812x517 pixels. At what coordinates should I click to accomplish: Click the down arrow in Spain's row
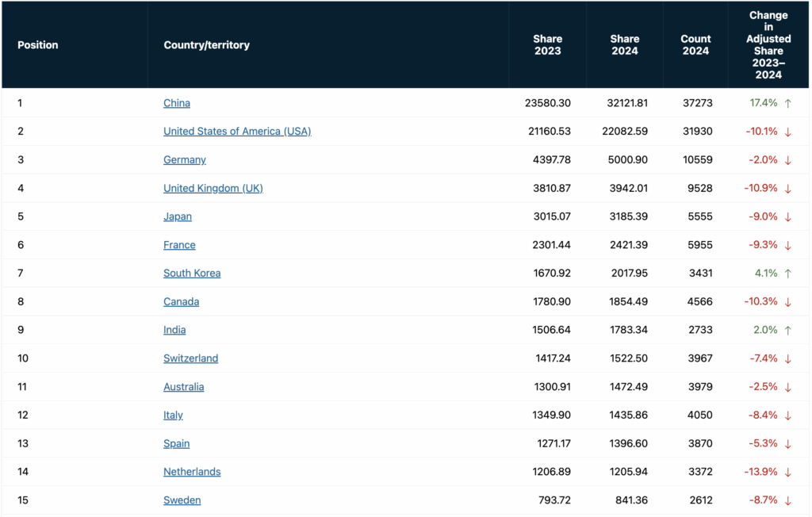[x=787, y=445]
